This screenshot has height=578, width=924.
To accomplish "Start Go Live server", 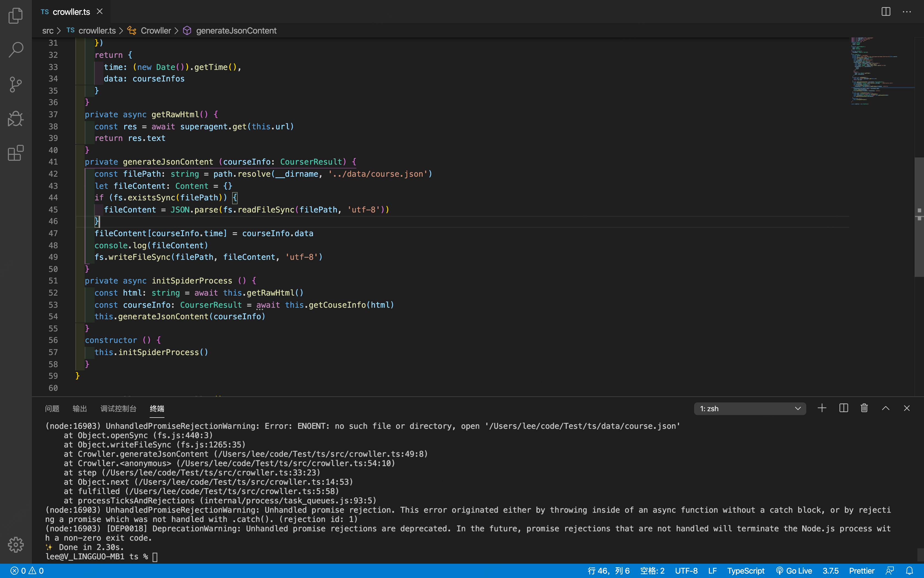I will pos(794,571).
